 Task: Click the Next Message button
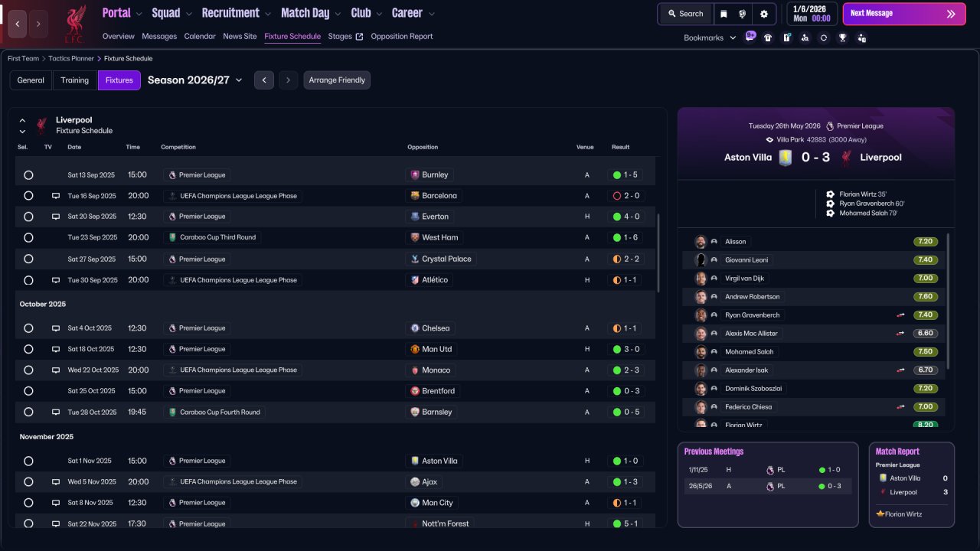[904, 14]
